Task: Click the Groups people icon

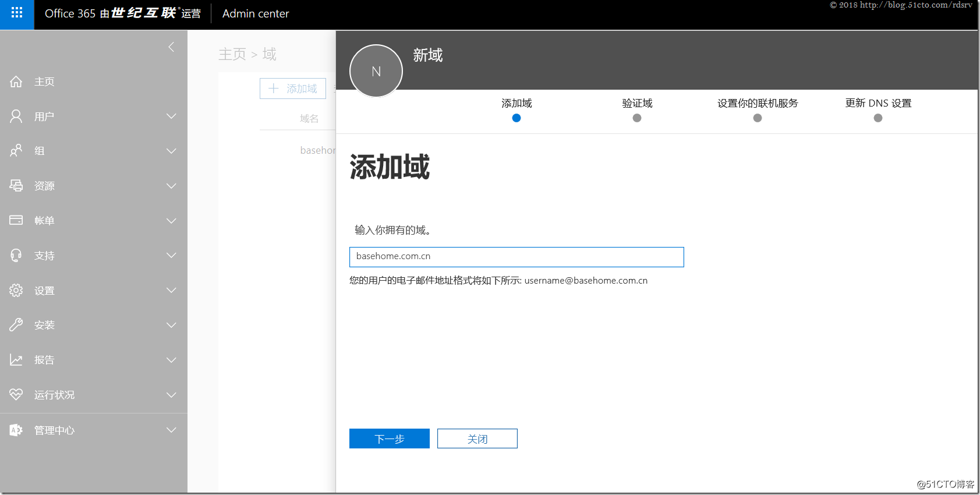Action: pos(16,151)
